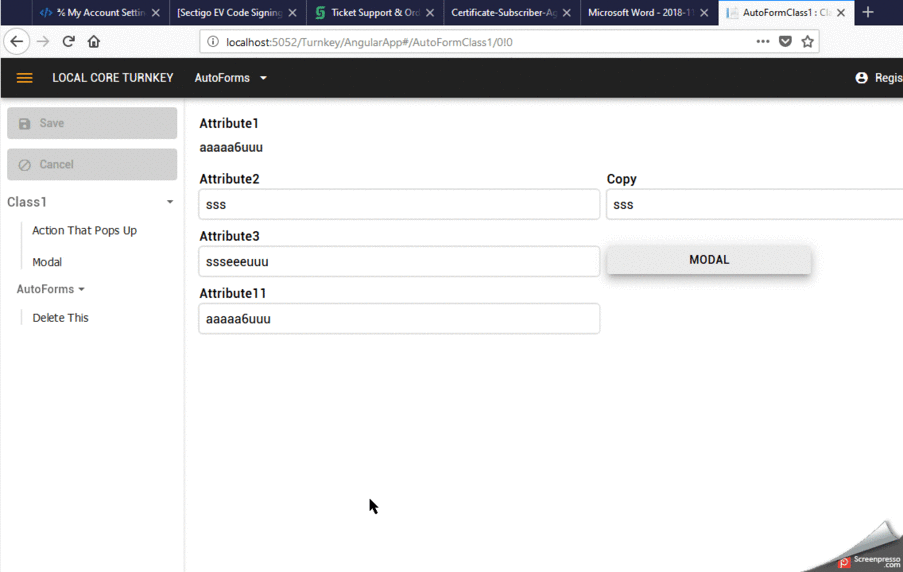Focus the Attribute11 input field
Viewport: 903px width, 572px height.
pyautogui.click(x=399, y=319)
